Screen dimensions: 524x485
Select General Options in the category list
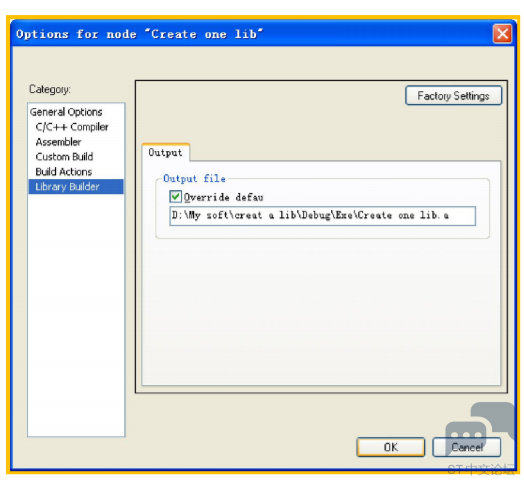pyautogui.click(x=66, y=112)
